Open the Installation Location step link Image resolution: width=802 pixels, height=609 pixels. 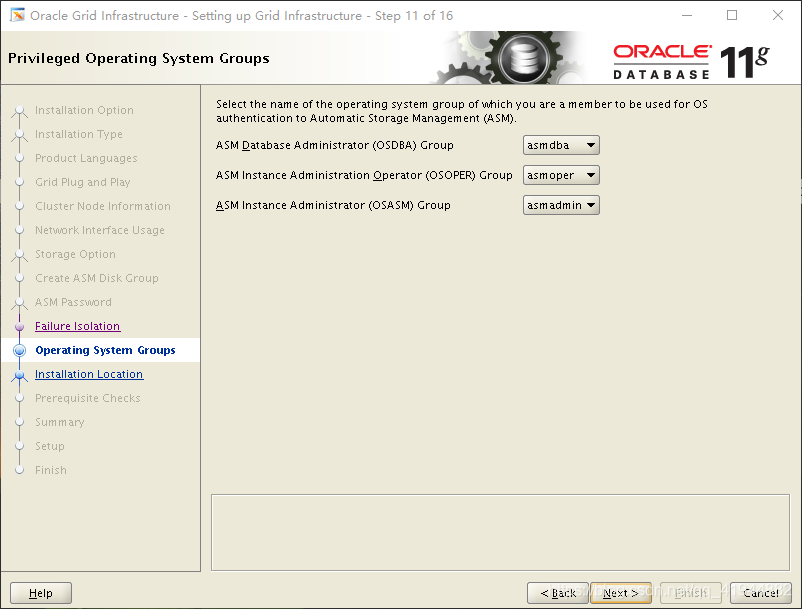(89, 374)
